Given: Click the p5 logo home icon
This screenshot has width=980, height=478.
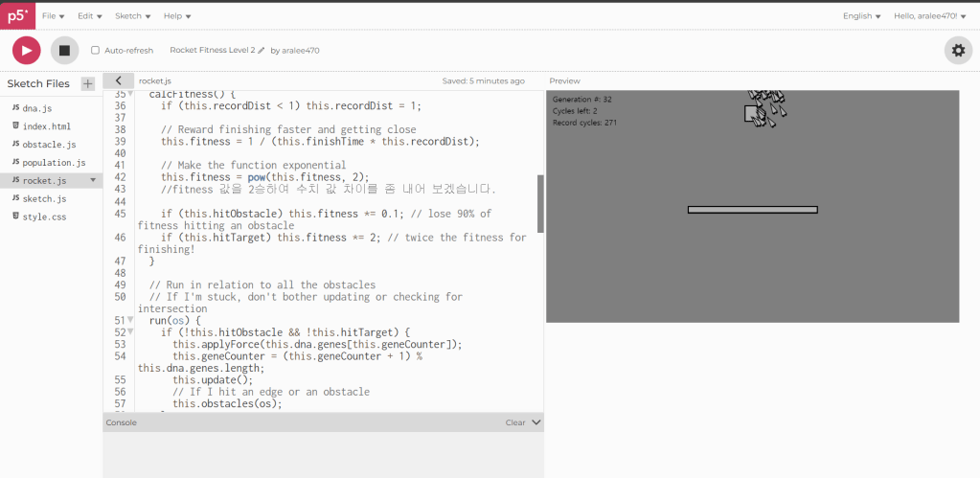Looking at the screenshot, I should (16, 15).
